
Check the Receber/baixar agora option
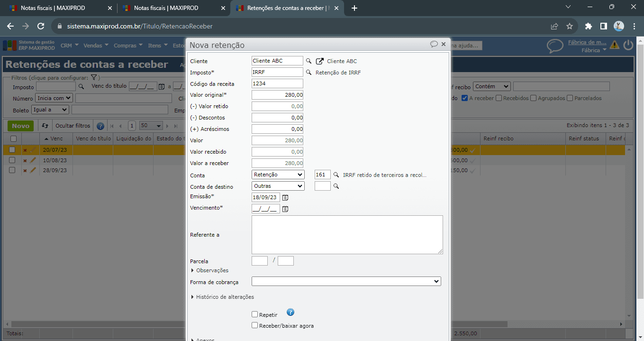[x=255, y=325]
